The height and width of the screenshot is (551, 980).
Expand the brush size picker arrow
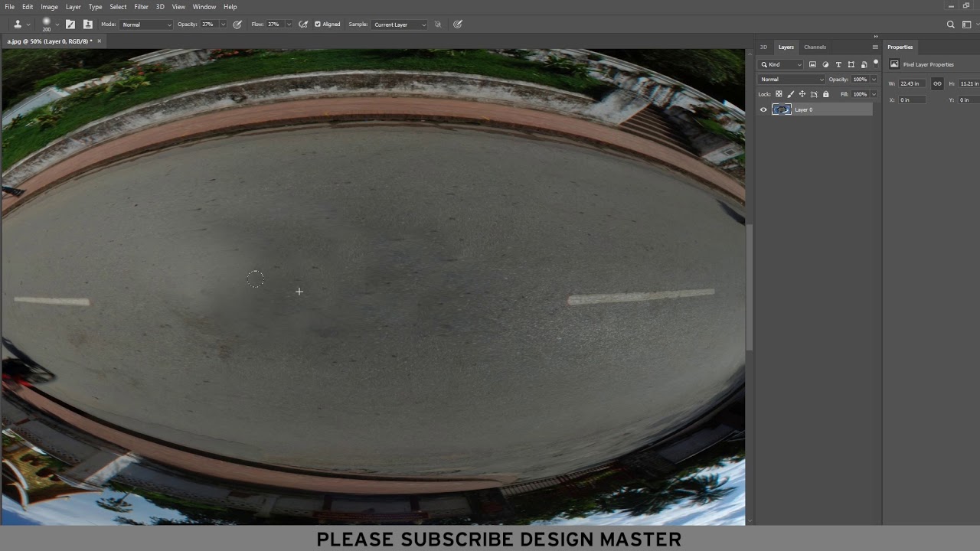click(x=57, y=24)
